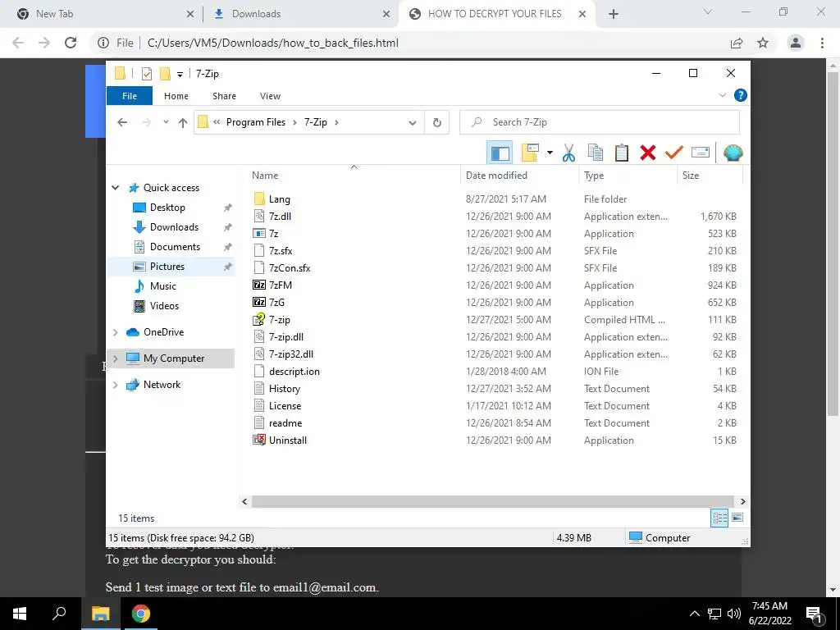Expand the Network tree node

[x=115, y=385]
